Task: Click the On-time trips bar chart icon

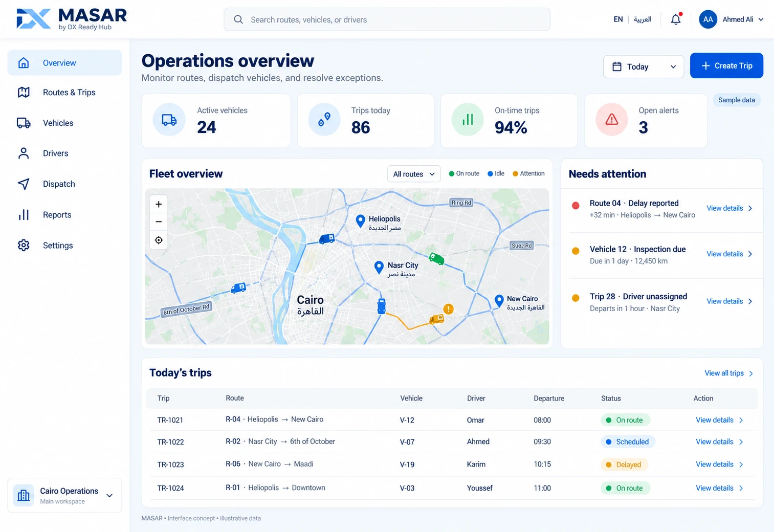Action: [x=468, y=120]
